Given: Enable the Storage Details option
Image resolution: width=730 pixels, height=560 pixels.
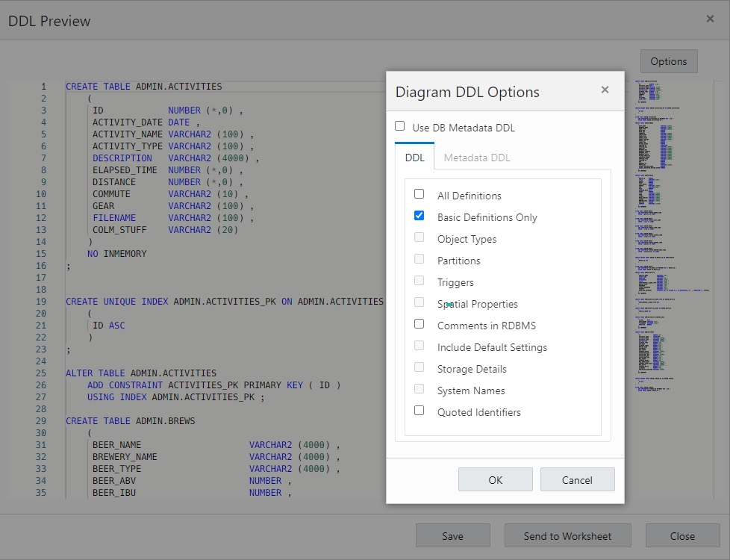Looking at the screenshot, I should 419,368.
